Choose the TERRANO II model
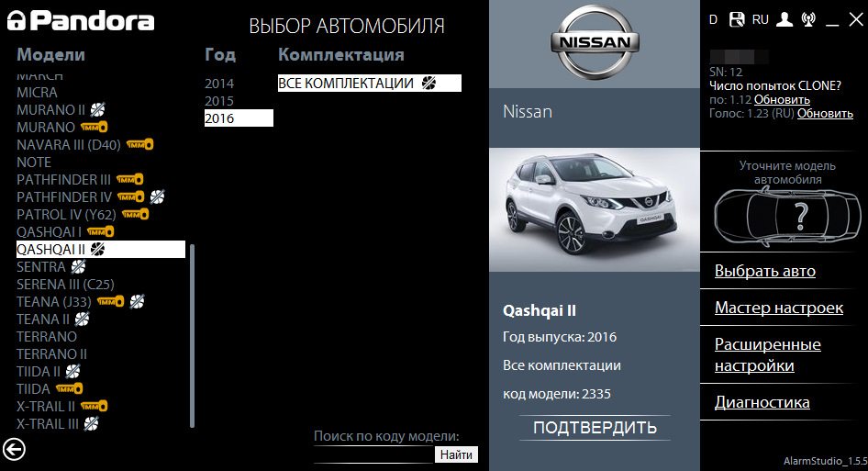Screen dimensions: 868x471 pos(51,354)
